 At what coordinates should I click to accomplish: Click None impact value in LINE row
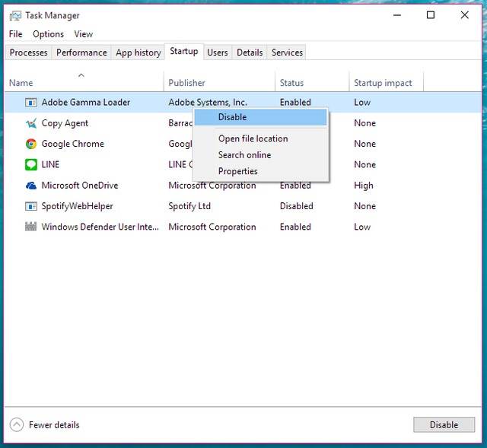pos(365,164)
